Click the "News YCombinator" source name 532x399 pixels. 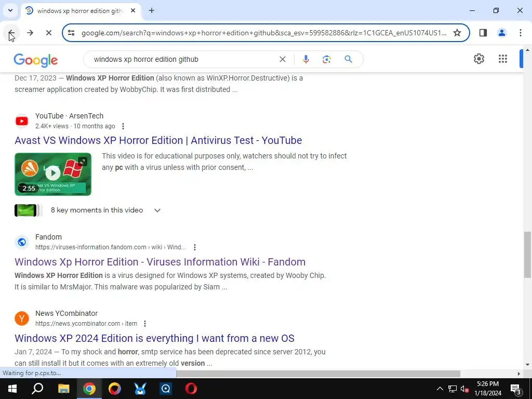(66, 313)
